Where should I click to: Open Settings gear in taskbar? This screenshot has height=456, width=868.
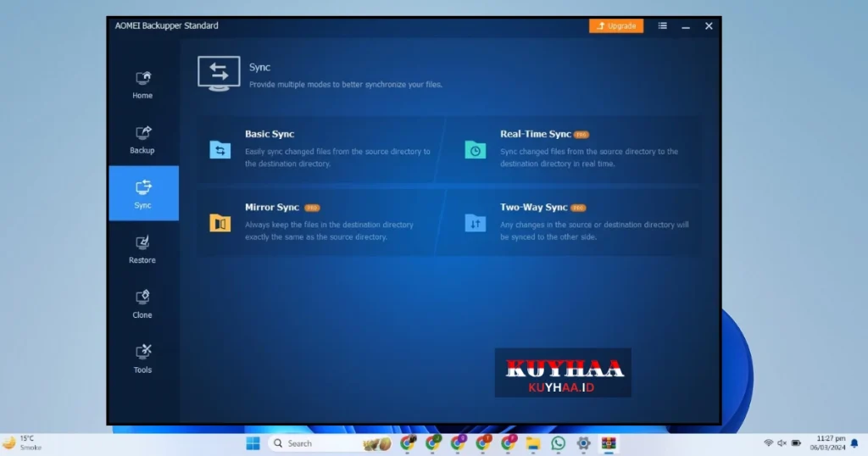click(x=583, y=443)
